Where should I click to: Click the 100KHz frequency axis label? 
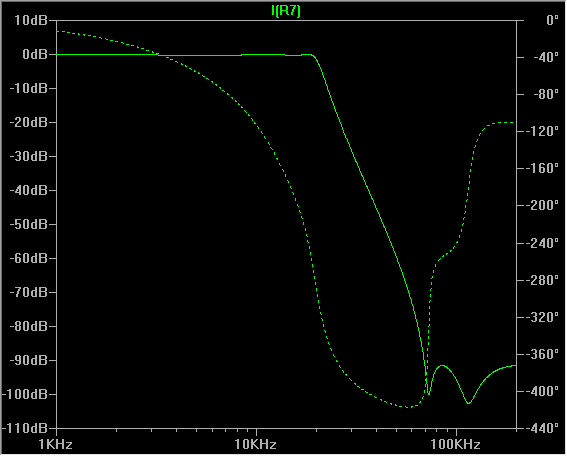455,444
